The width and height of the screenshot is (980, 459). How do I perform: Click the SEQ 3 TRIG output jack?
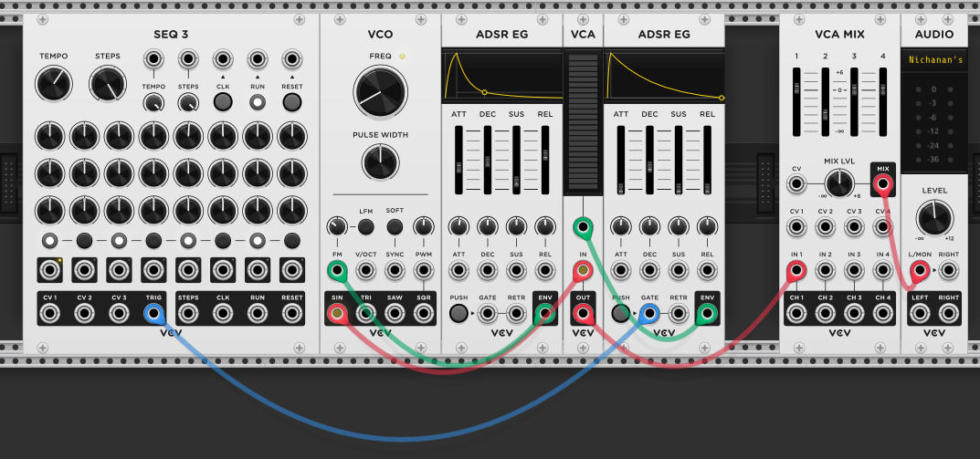153,314
